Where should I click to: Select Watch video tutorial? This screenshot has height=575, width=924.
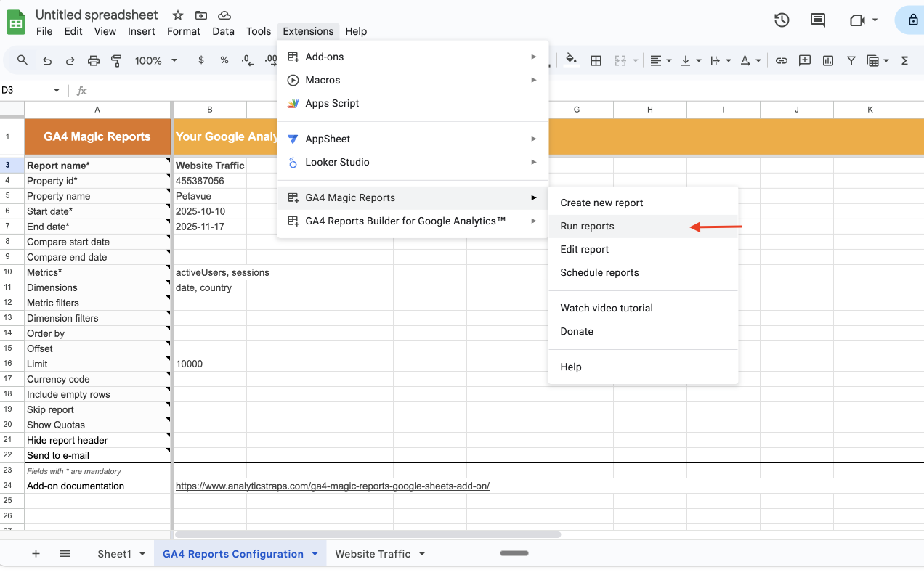(643, 308)
